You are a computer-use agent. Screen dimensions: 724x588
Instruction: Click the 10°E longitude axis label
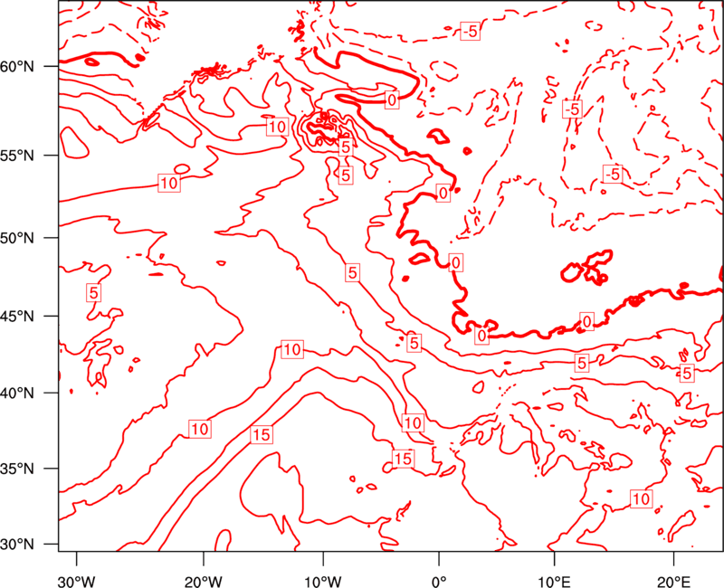554,582
